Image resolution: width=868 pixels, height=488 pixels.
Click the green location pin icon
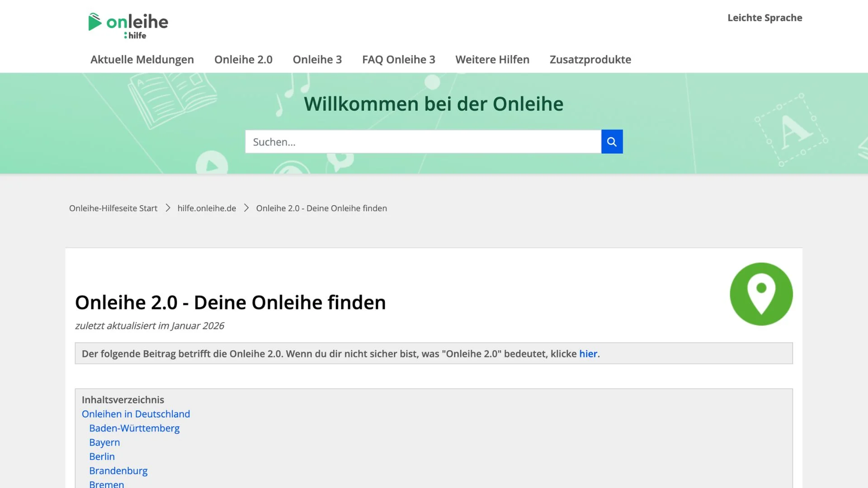761,294
